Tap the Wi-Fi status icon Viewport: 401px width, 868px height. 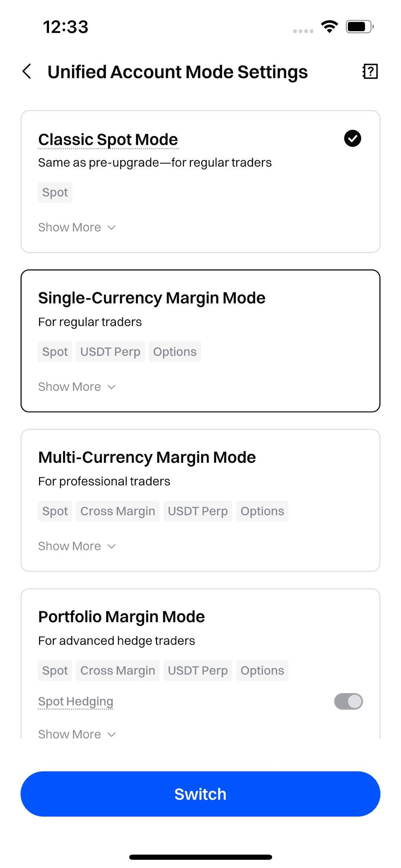click(329, 27)
